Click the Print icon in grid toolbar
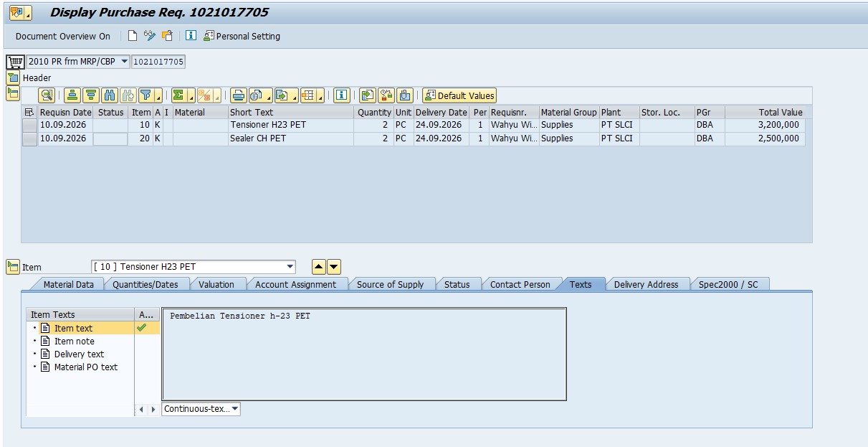The width and height of the screenshot is (868, 447). pos(238,95)
